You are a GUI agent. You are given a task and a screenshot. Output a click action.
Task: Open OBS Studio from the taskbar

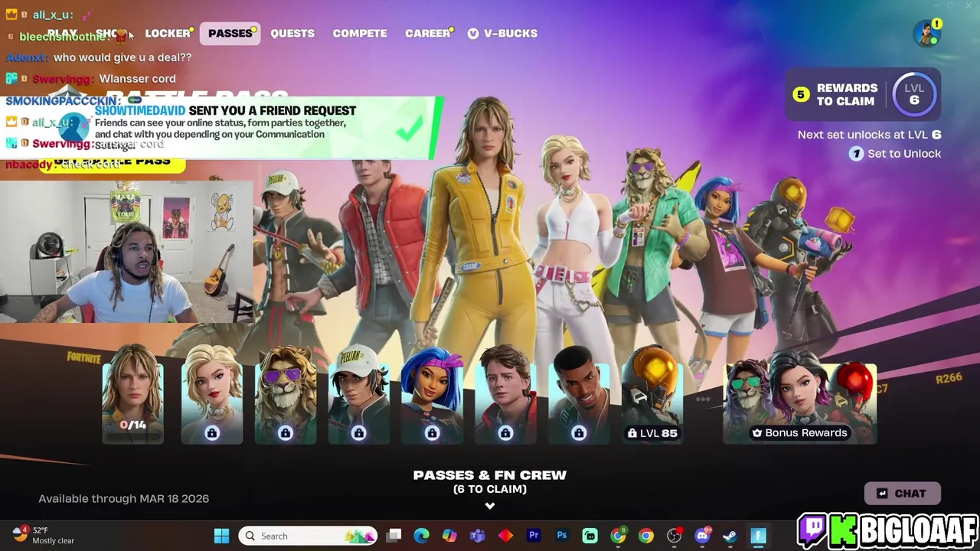pyautogui.click(x=674, y=536)
